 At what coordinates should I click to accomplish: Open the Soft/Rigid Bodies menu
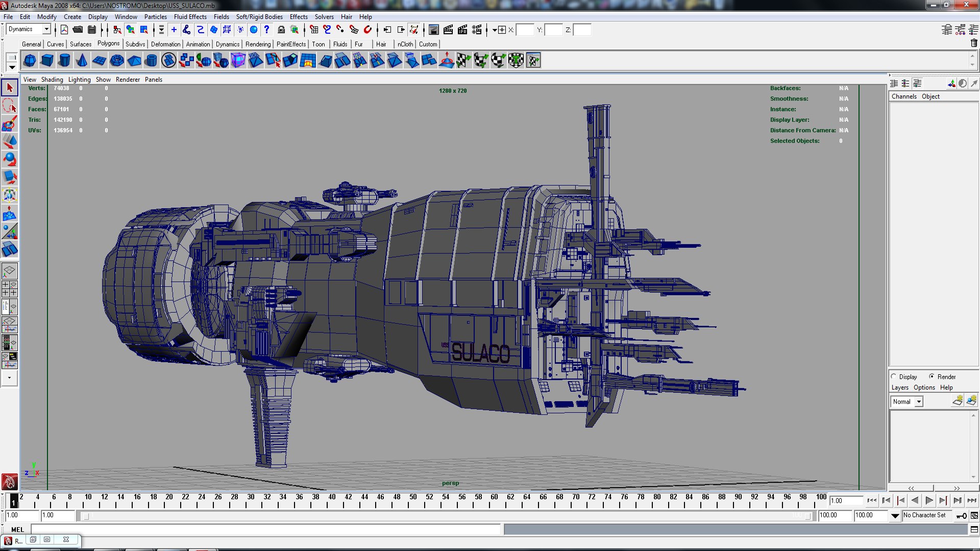tap(259, 17)
